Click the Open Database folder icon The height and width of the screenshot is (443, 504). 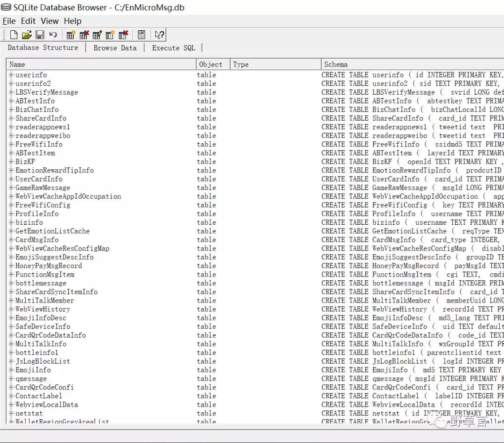click(27, 35)
